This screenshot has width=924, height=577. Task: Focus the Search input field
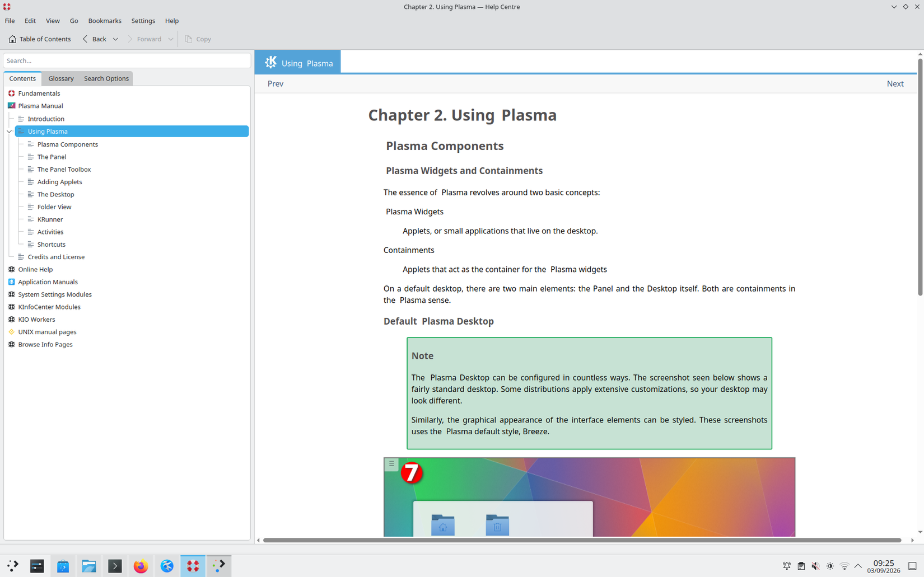[127, 60]
